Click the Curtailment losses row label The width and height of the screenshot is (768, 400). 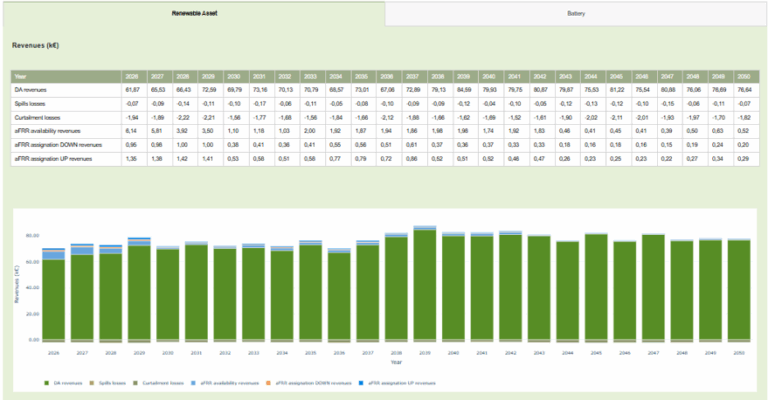point(38,117)
